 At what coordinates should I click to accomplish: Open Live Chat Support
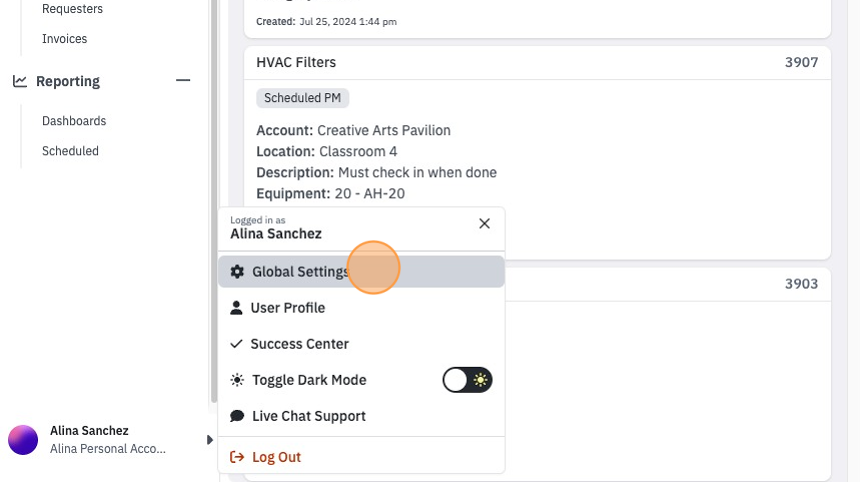tap(361, 416)
